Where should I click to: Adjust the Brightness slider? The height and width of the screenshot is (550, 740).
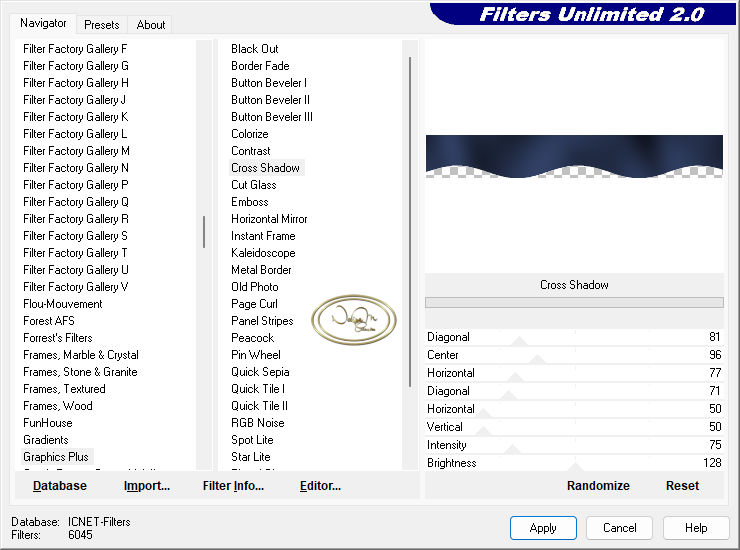click(x=575, y=463)
